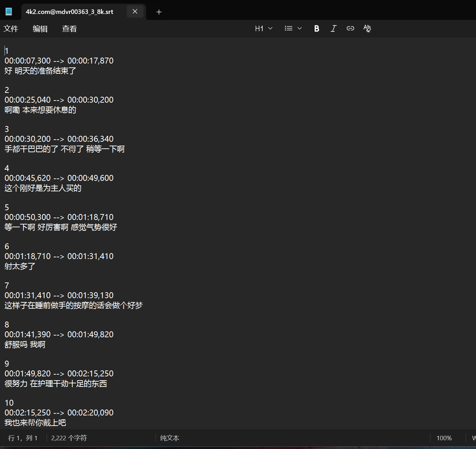Click the timestamp 00:00:30,200 --> 00:00:36,340
The height and width of the screenshot is (449, 476).
(x=59, y=139)
